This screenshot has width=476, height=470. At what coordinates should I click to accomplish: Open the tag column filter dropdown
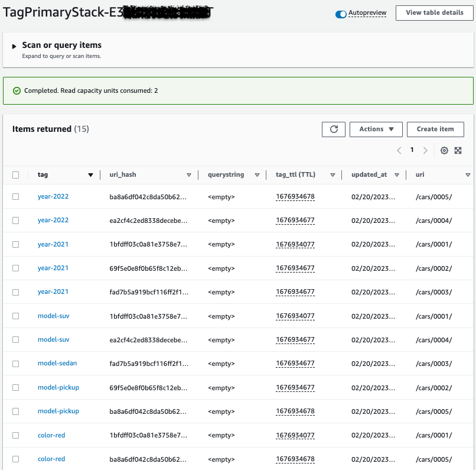91,174
